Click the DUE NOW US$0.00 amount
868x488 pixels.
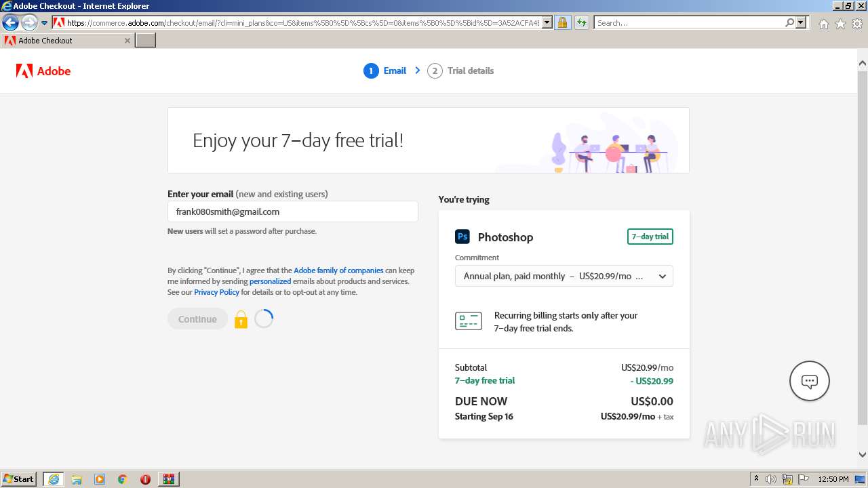click(652, 401)
